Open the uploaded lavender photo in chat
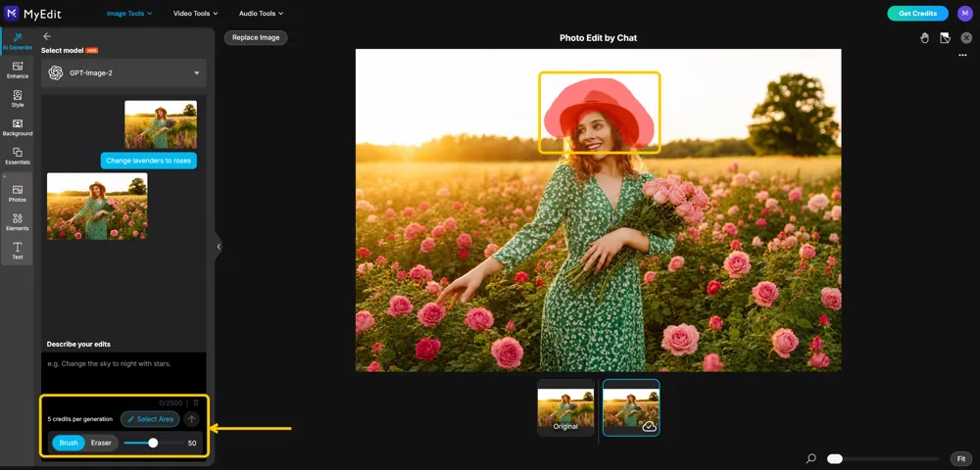The image size is (980, 470). click(161, 124)
